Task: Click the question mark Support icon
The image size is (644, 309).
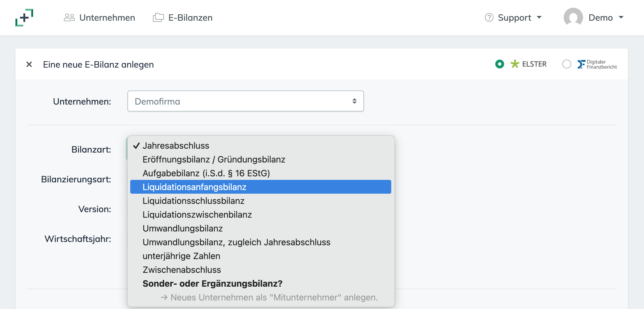Action: point(489,17)
